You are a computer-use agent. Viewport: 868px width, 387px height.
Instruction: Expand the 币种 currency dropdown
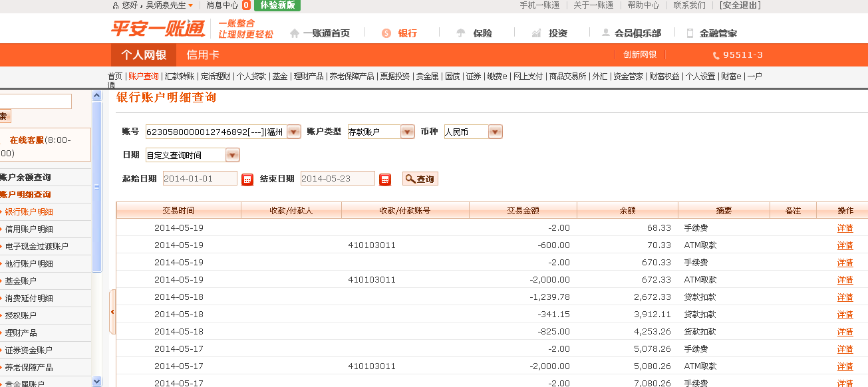495,132
